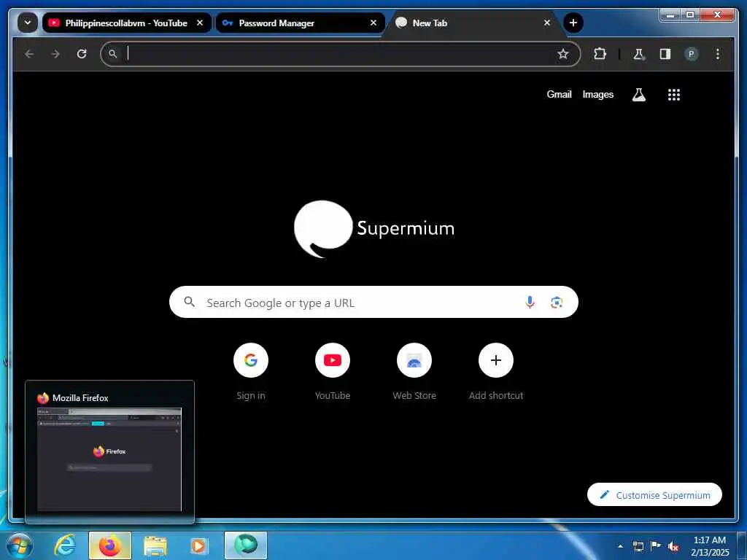Bookmark this tab with star icon

tap(563, 54)
